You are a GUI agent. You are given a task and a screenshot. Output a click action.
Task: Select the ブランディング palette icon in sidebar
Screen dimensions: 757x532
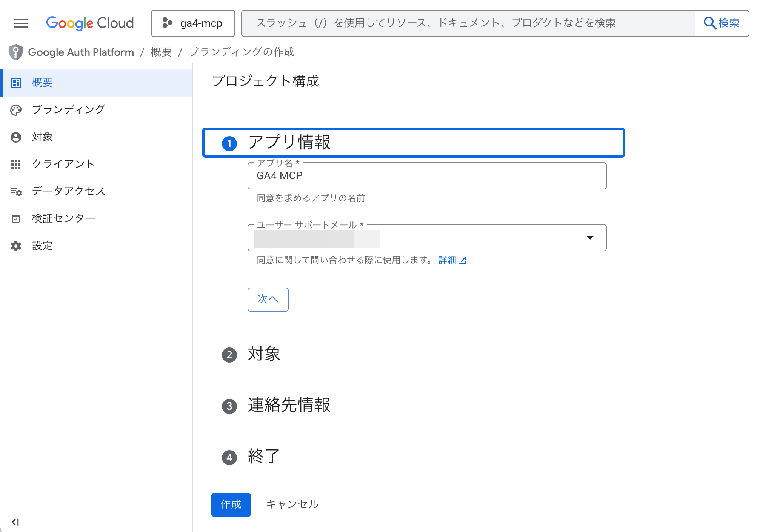pos(16,110)
